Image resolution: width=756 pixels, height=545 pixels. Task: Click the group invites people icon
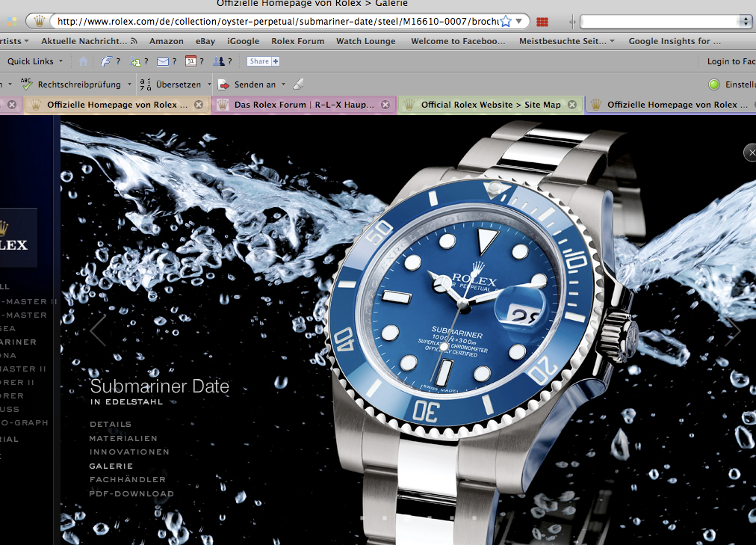click(218, 61)
